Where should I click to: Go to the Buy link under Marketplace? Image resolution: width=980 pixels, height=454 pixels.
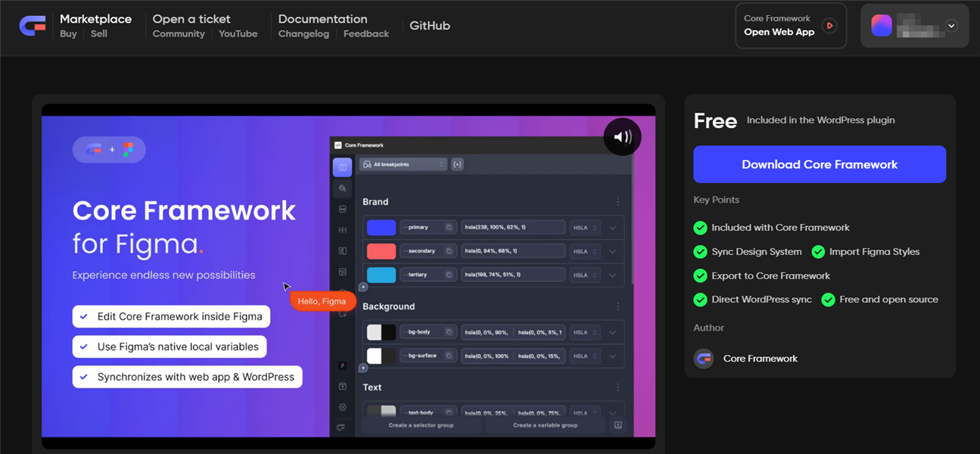pos(68,34)
